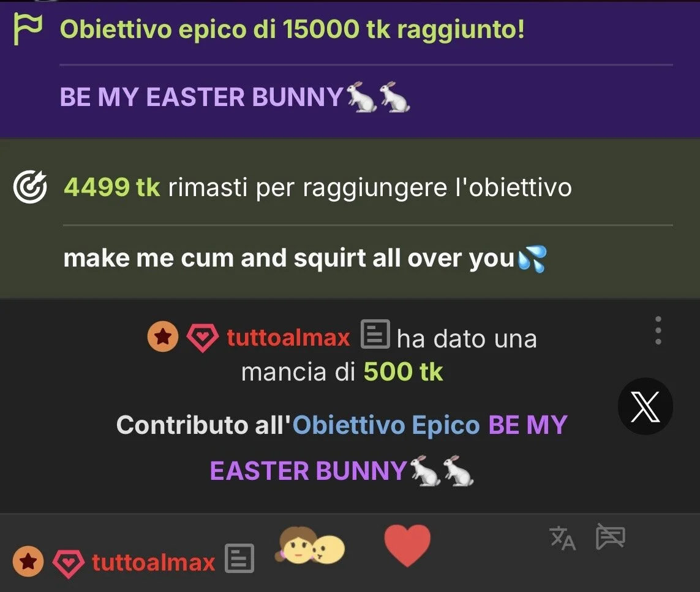Click the epic goal flag icon

point(28,29)
